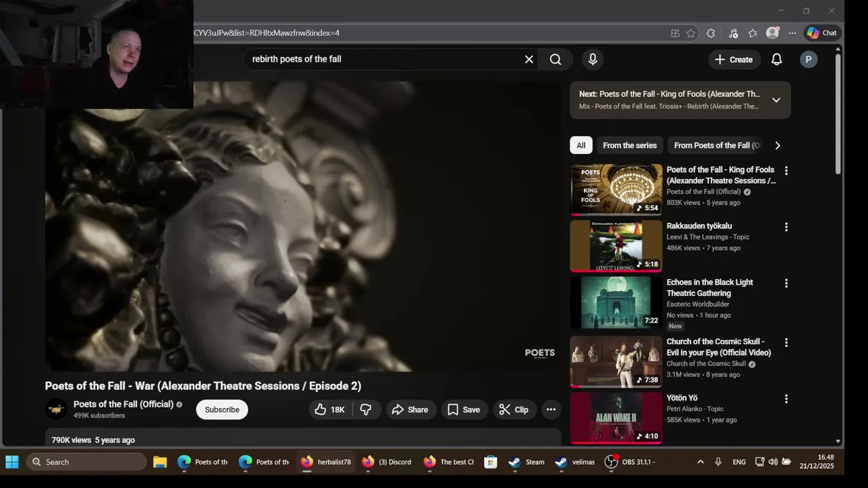Open Steam from the taskbar
Viewport: 868px width, 488px height.
click(527, 462)
